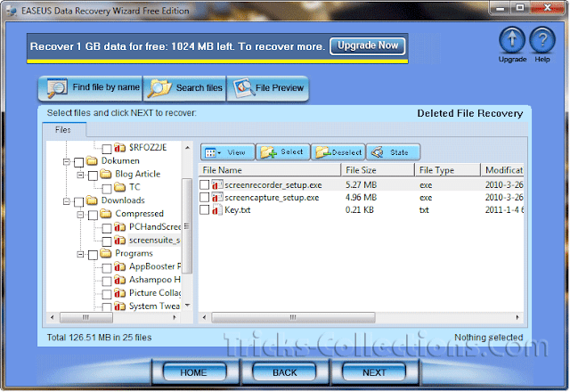Collapse the Compressed tree node
The width and height of the screenshot is (570, 392).
coord(81,215)
